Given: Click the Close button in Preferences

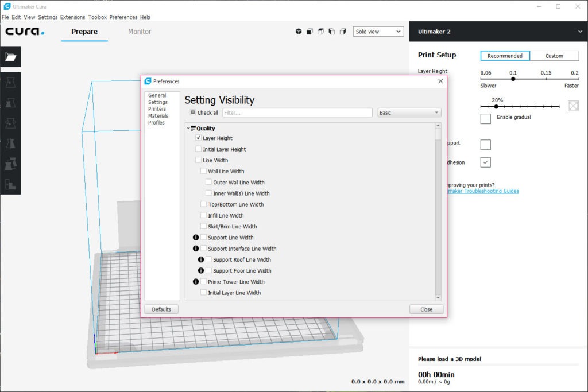Looking at the screenshot, I should pyautogui.click(x=427, y=309).
